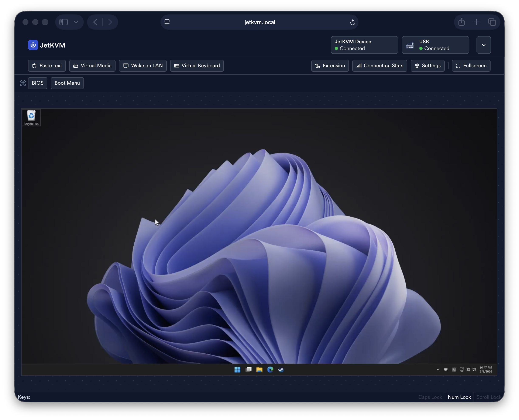The image size is (519, 420).
Task: Open JetKVM Settings
Action: pyautogui.click(x=428, y=66)
